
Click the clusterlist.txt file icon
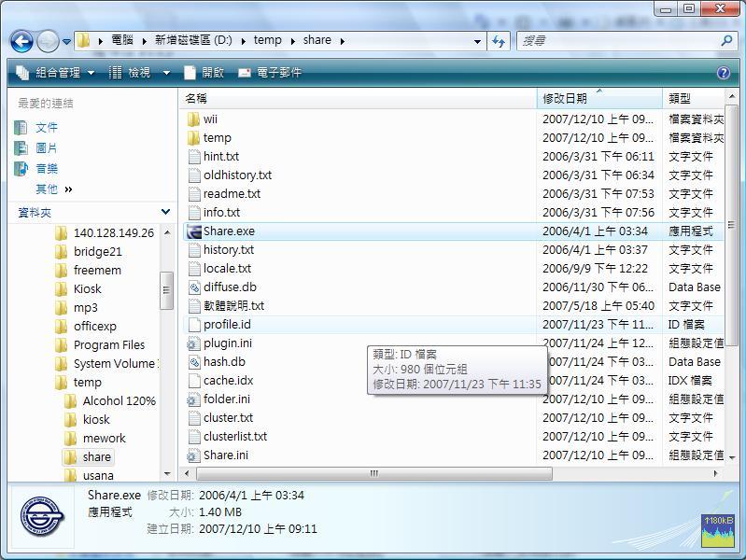point(194,436)
